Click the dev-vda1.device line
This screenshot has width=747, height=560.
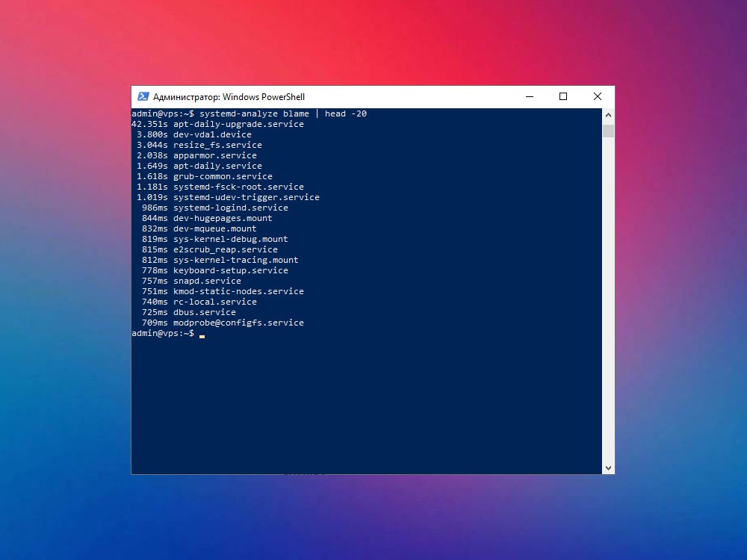pos(194,134)
